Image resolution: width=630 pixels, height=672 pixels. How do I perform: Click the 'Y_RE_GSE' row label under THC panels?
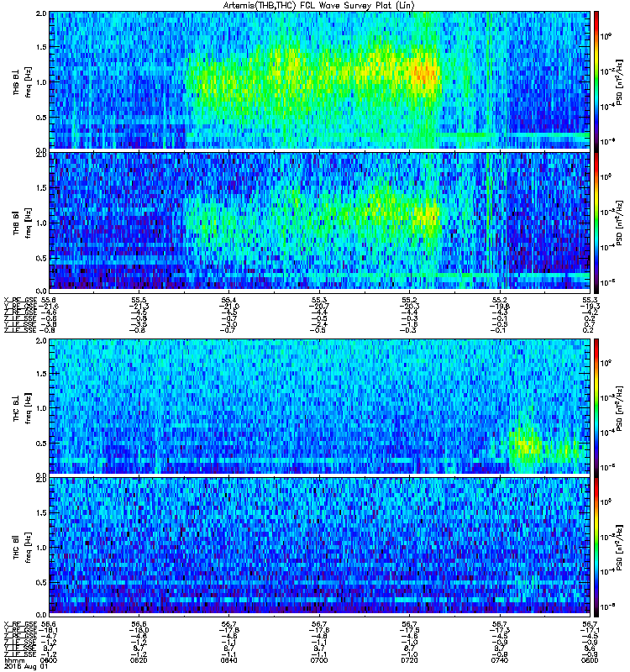click(x=20, y=631)
